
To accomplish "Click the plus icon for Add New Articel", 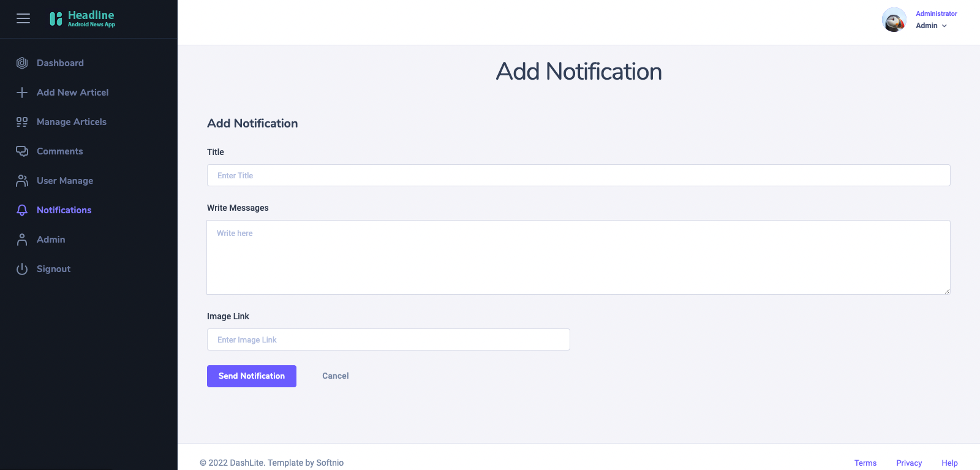I will point(22,93).
